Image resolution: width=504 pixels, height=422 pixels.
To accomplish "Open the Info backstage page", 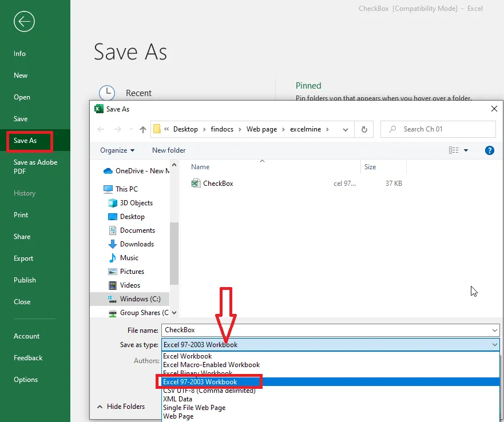I will 35,54.
